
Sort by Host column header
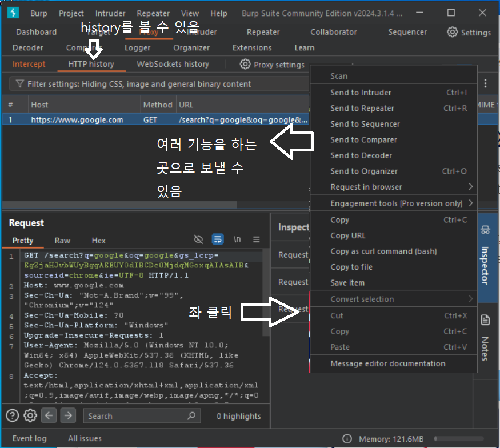pyautogui.click(x=84, y=105)
